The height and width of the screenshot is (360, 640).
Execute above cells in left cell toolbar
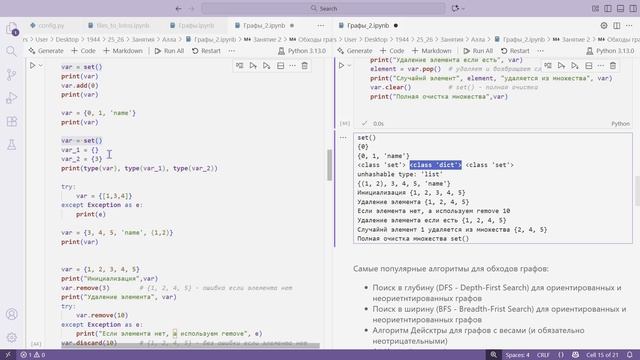(x=253, y=66)
